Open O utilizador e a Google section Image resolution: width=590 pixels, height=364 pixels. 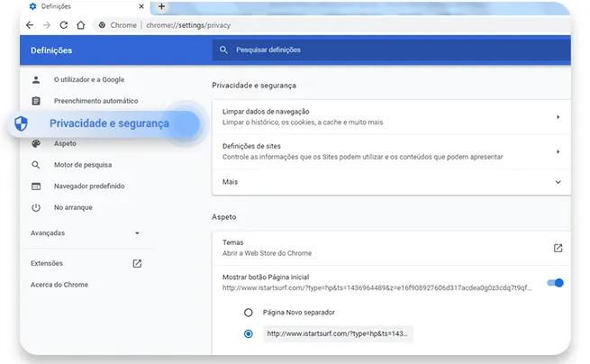click(x=89, y=80)
